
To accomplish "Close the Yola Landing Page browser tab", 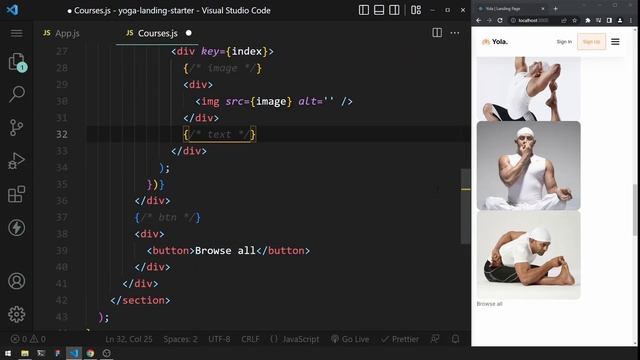I will pos(543,8).
